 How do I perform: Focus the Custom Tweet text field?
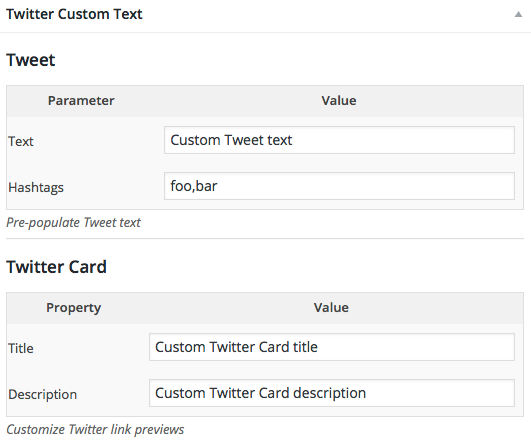click(x=339, y=140)
